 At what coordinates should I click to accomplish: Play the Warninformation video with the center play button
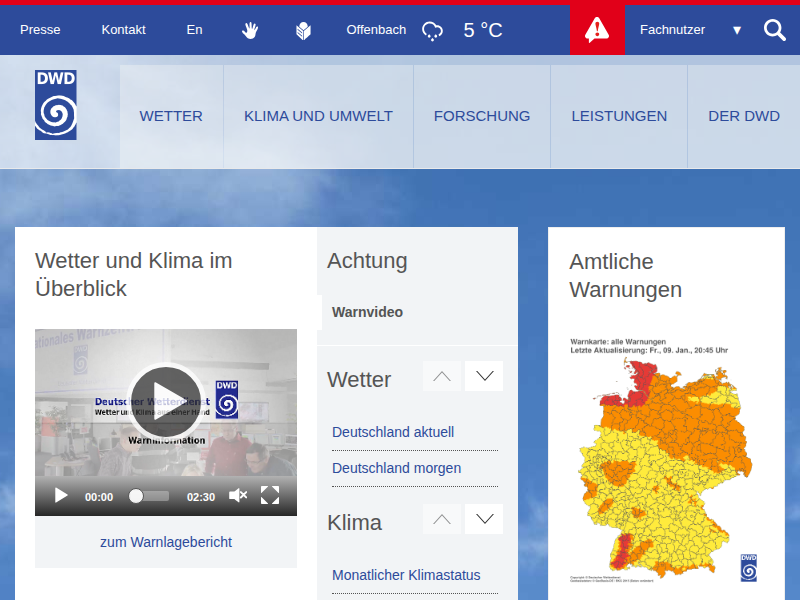pyautogui.click(x=165, y=403)
